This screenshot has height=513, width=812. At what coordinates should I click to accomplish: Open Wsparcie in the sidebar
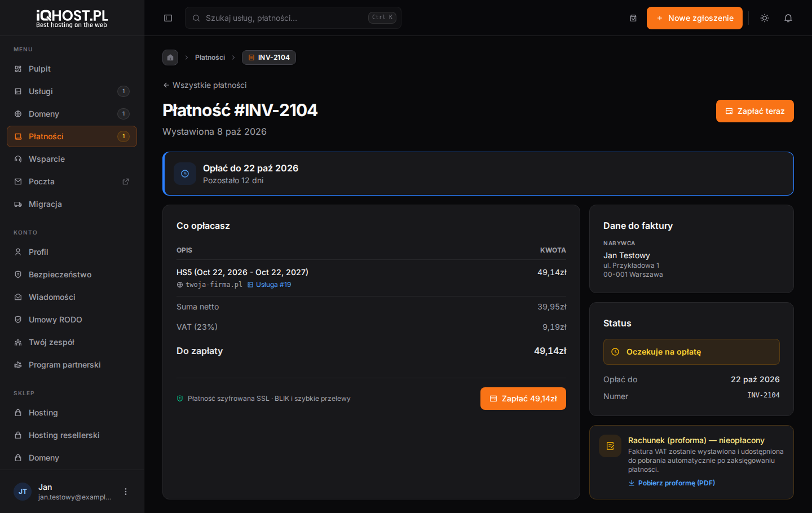point(72,159)
